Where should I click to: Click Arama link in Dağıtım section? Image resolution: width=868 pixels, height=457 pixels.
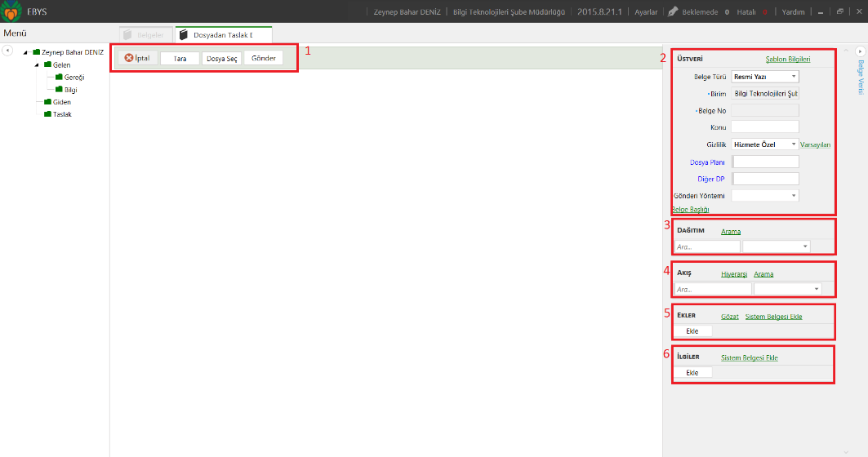(x=731, y=231)
